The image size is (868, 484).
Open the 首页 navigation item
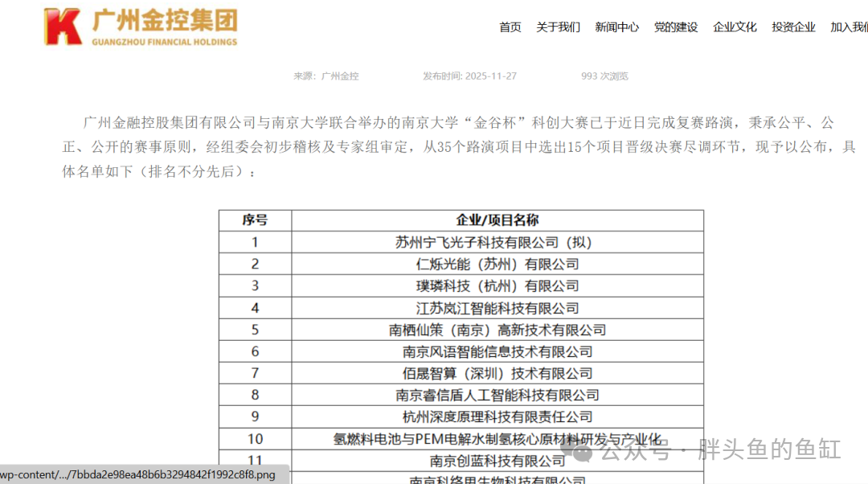tap(510, 27)
